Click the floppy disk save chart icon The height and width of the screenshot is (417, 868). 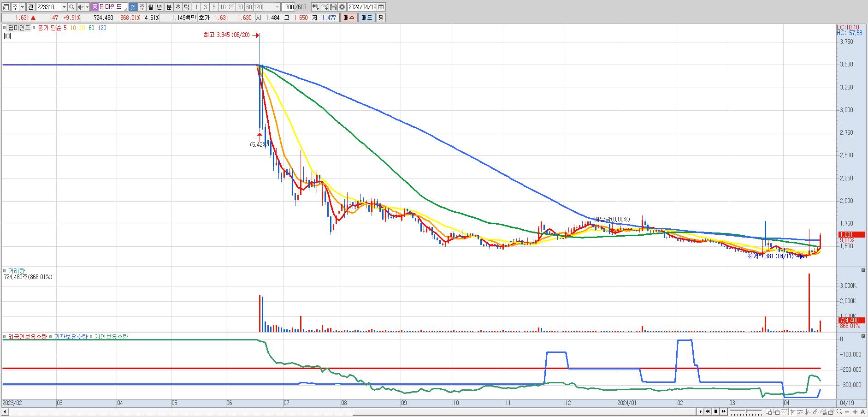click(333, 7)
